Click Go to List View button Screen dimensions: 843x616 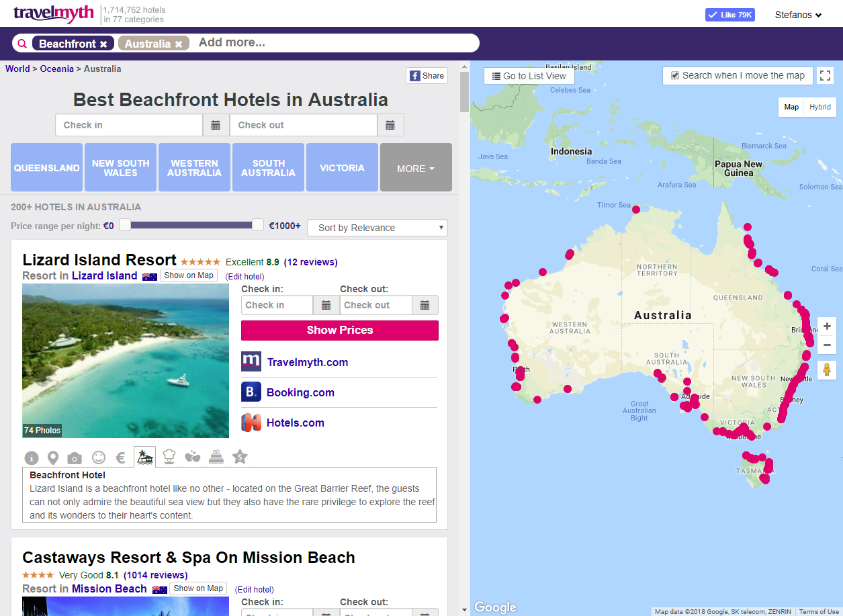tap(529, 76)
